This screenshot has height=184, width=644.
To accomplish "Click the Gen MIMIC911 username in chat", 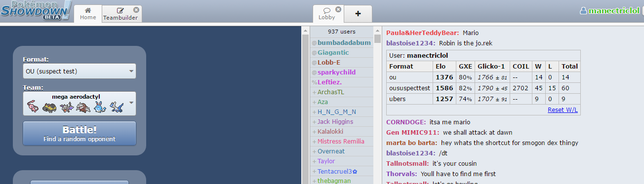I will [413, 132].
